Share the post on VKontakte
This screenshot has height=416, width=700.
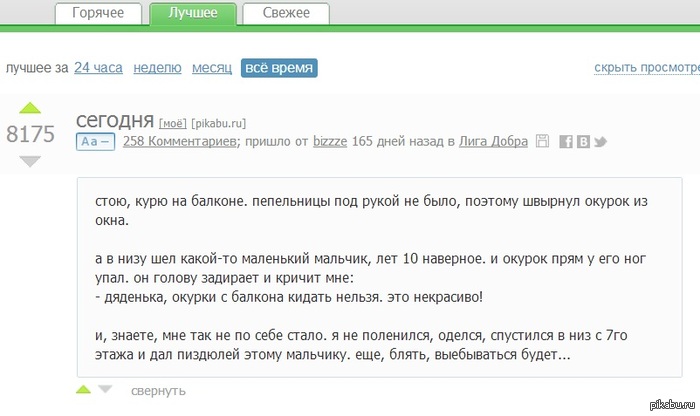pyautogui.click(x=582, y=142)
